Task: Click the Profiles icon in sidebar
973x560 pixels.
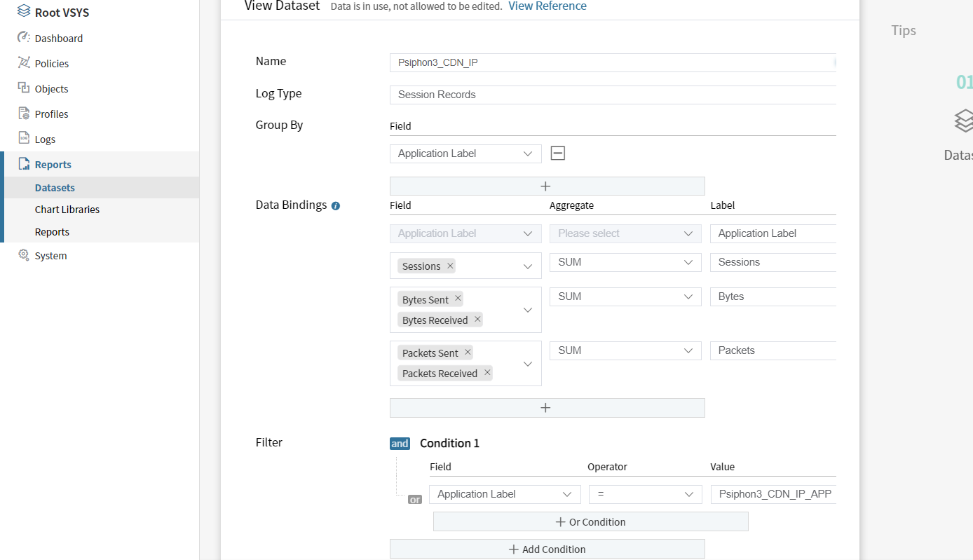Action: [24, 114]
